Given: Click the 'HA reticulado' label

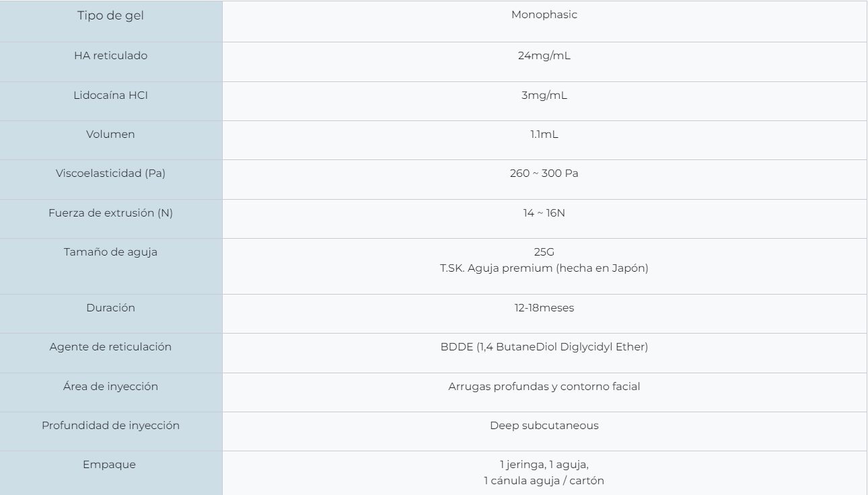Looking at the screenshot, I should (111, 56).
